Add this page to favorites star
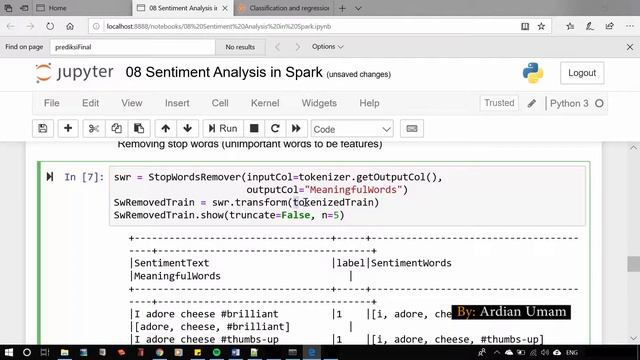This screenshot has height=360, width=640. coord(541,27)
